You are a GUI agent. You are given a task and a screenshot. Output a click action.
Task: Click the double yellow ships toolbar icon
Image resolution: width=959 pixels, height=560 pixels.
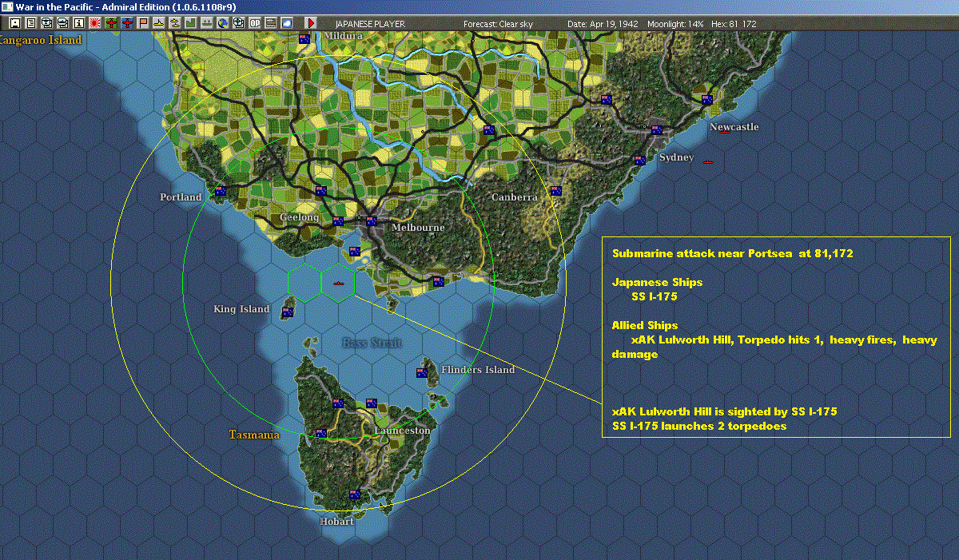(174, 23)
